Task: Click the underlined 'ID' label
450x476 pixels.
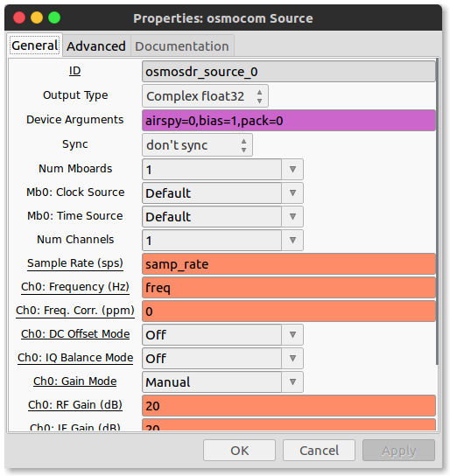Action: point(74,71)
